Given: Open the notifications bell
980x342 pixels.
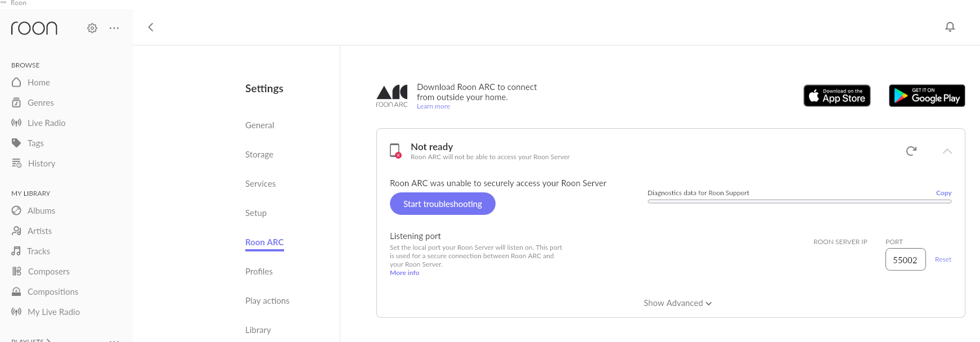Looking at the screenshot, I should 950,27.
